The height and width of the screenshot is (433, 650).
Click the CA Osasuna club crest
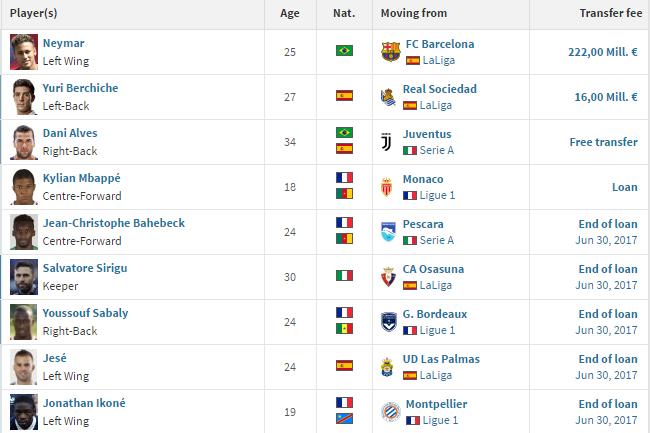tap(388, 277)
